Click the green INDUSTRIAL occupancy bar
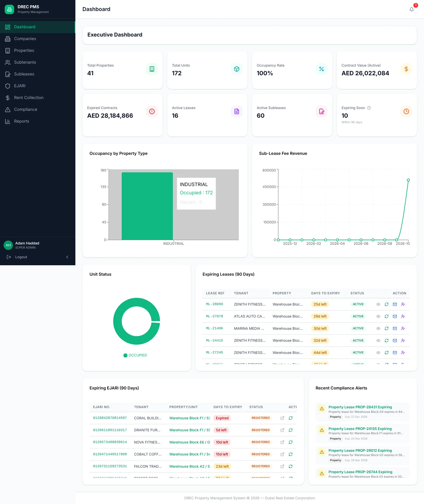The image size is (424, 504). coord(147,206)
